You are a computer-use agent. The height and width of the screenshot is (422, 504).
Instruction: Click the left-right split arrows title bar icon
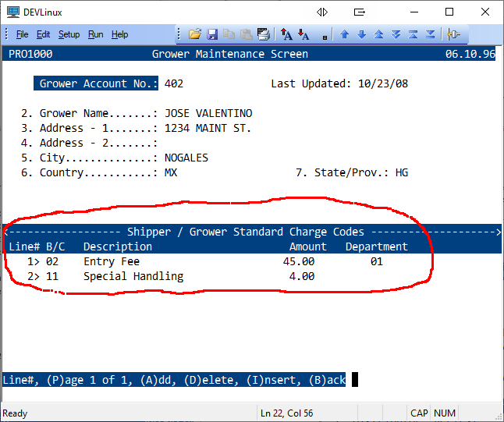click(x=322, y=12)
